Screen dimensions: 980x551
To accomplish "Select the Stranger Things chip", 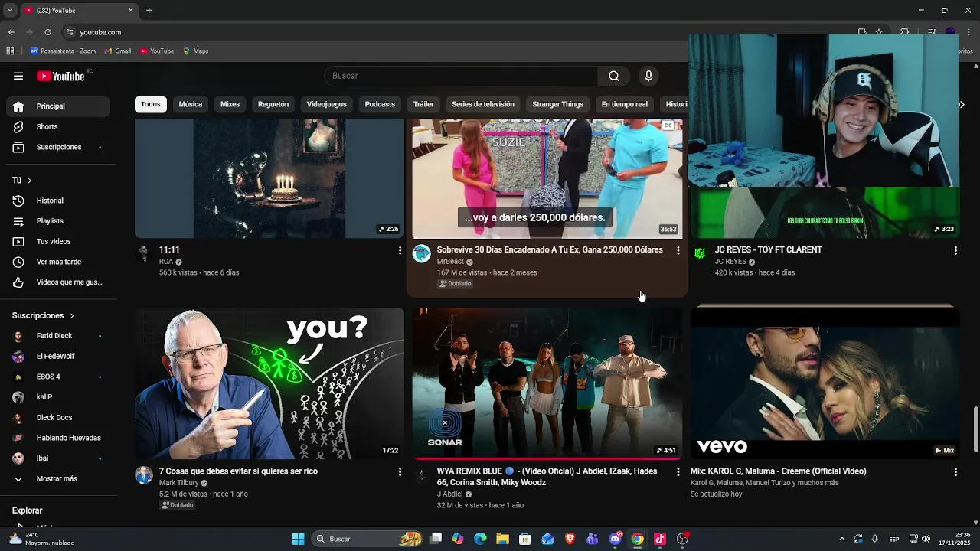I will (x=558, y=104).
